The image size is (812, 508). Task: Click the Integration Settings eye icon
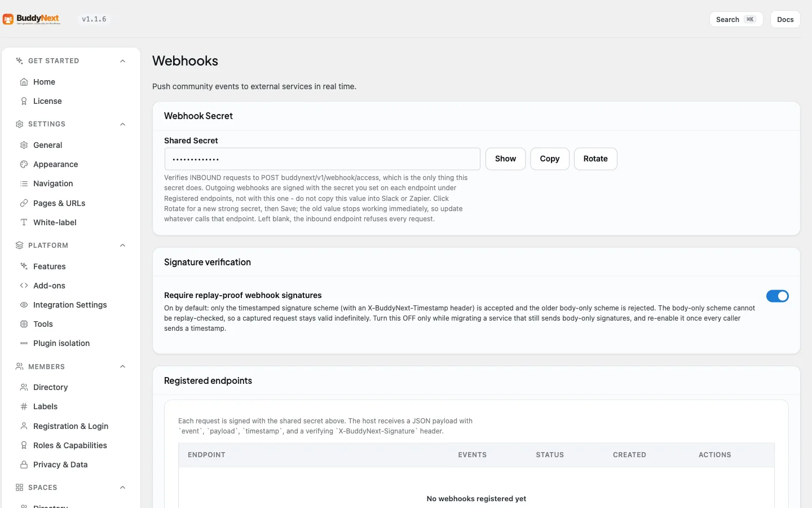[x=24, y=305]
